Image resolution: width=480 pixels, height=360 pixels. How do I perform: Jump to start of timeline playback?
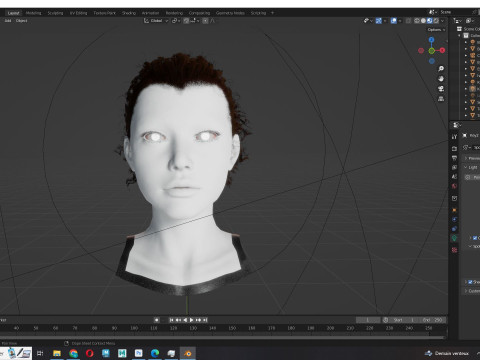tap(171, 320)
